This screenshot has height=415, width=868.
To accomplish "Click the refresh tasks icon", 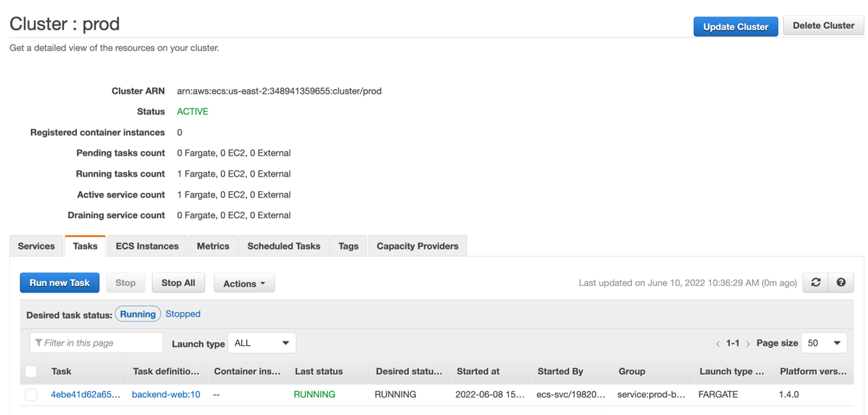I will pyautogui.click(x=815, y=283).
